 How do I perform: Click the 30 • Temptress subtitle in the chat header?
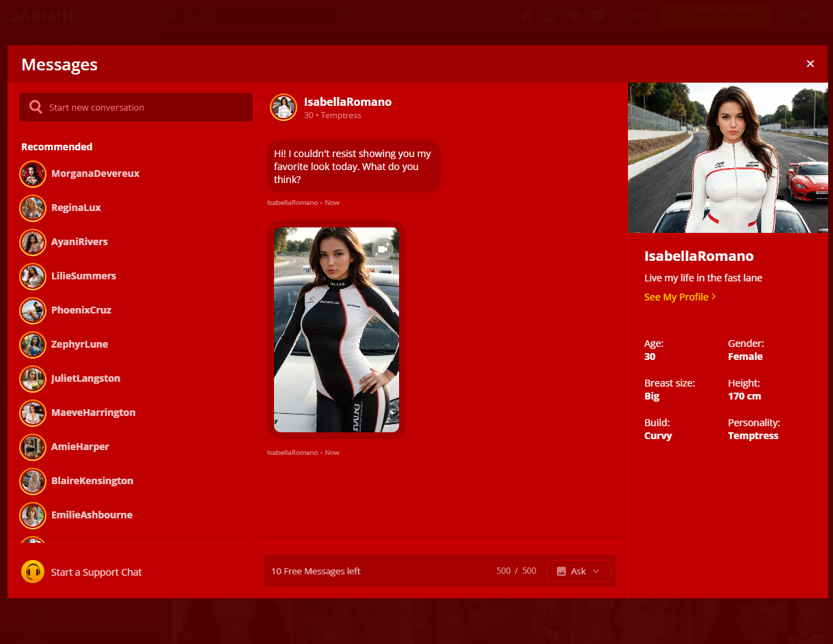[333, 115]
